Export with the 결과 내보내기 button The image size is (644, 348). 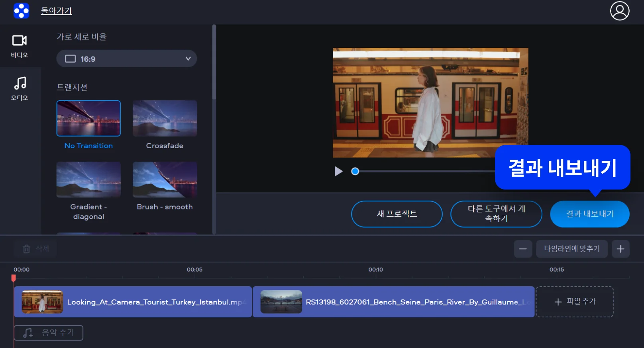coord(589,214)
